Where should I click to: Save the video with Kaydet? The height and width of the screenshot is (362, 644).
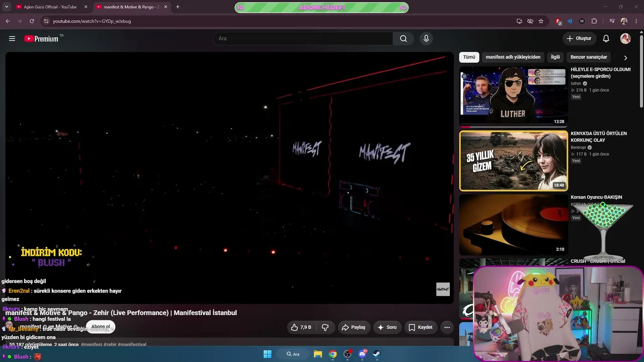click(x=421, y=327)
